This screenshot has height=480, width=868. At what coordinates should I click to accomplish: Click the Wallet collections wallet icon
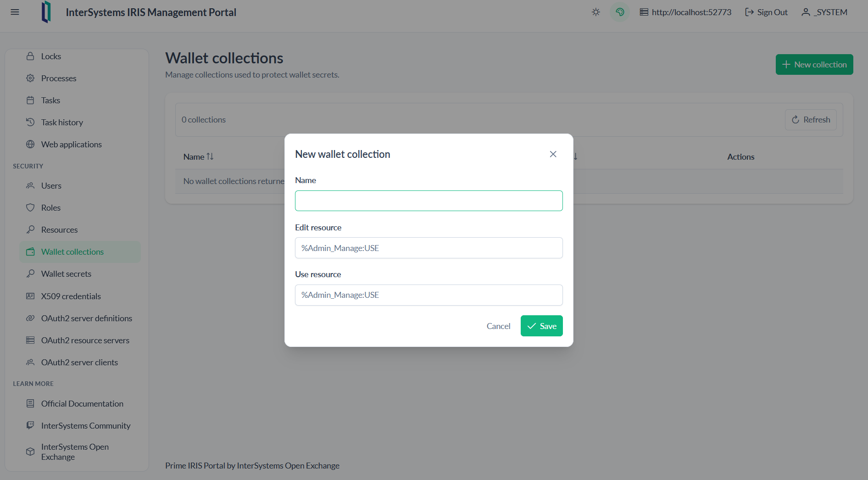[30, 251]
